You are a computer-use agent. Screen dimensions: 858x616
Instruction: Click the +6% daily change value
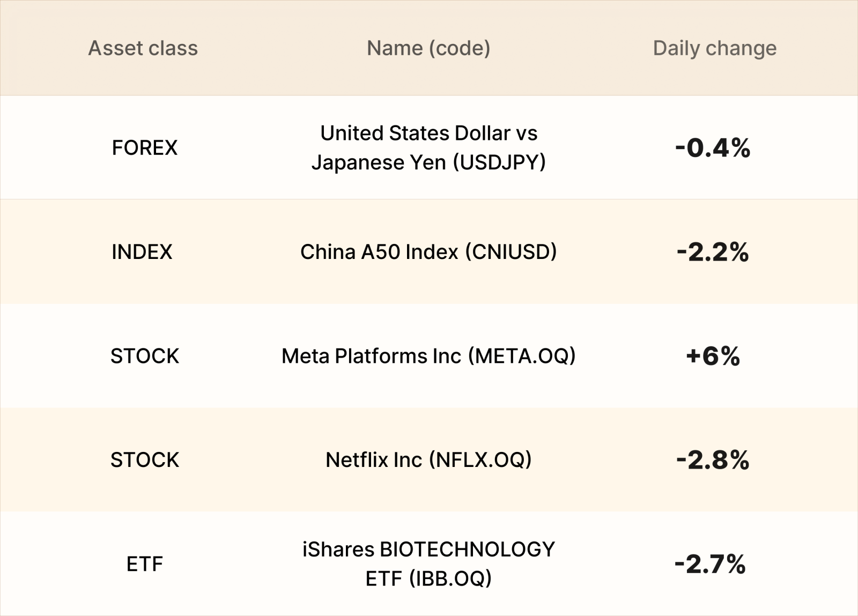(x=713, y=356)
